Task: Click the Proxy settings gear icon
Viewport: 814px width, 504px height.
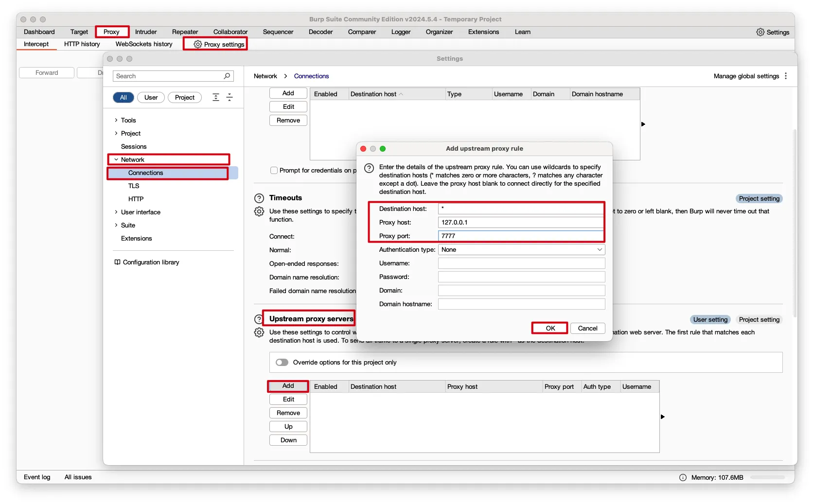Action: pos(197,44)
